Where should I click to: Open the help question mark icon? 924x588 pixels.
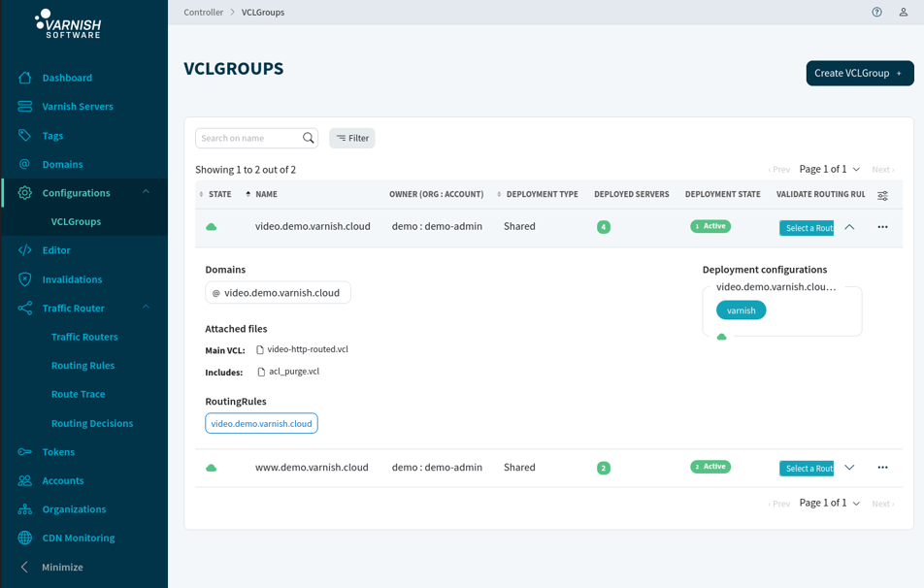(x=876, y=12)
